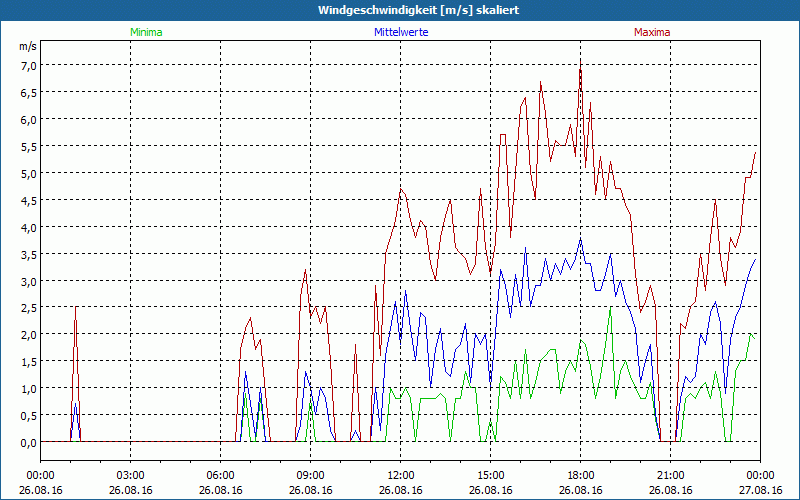Image resolution: width=800 pixels, height=500 pixels.
Task: Click the 03:00 time axis label
Action: (130, 475)
